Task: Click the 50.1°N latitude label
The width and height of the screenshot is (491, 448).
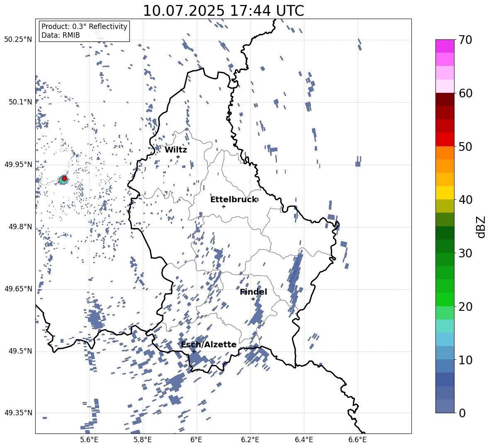Action: coord(21,102)
